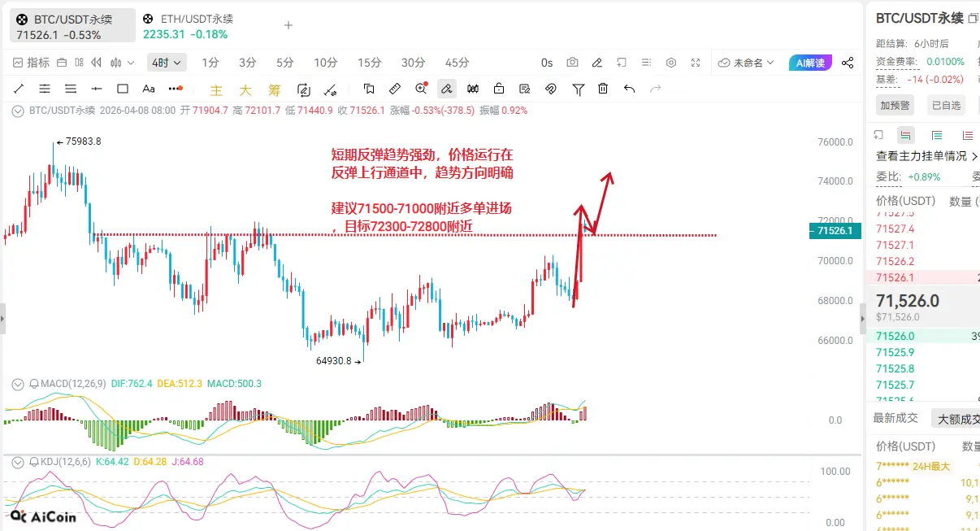Open the list panel icon in top toolbar
Image resolution: width=980 pixels, height=531 pixels.
646,63
